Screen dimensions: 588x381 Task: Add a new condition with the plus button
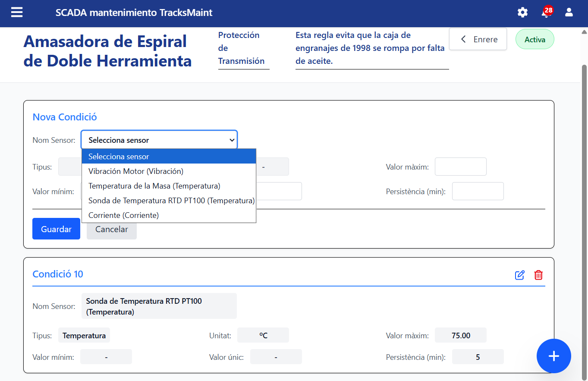click(x=553, y=356)
